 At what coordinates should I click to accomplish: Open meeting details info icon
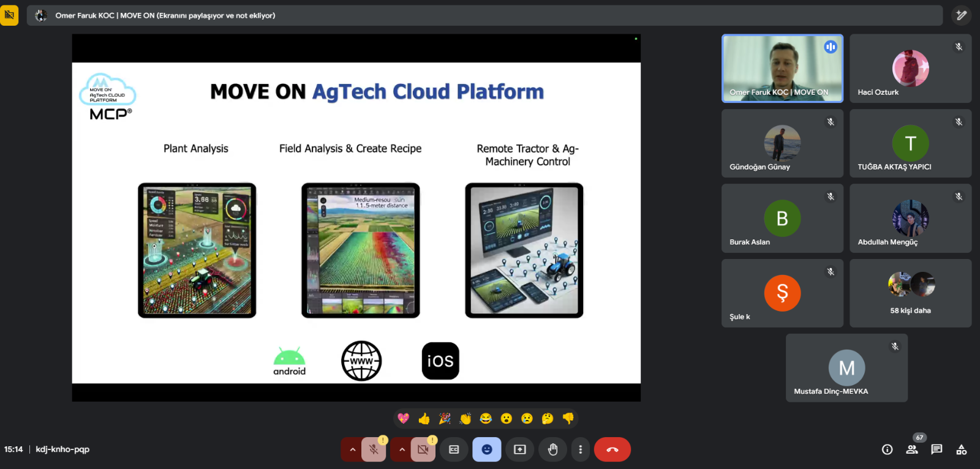887,449
